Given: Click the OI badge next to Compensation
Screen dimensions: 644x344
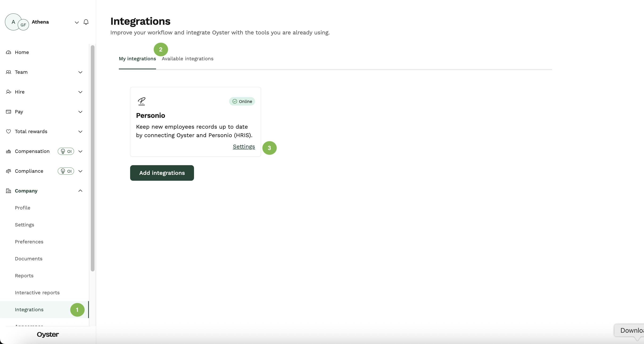Looking at the screenshot, I should pos(66,151).
